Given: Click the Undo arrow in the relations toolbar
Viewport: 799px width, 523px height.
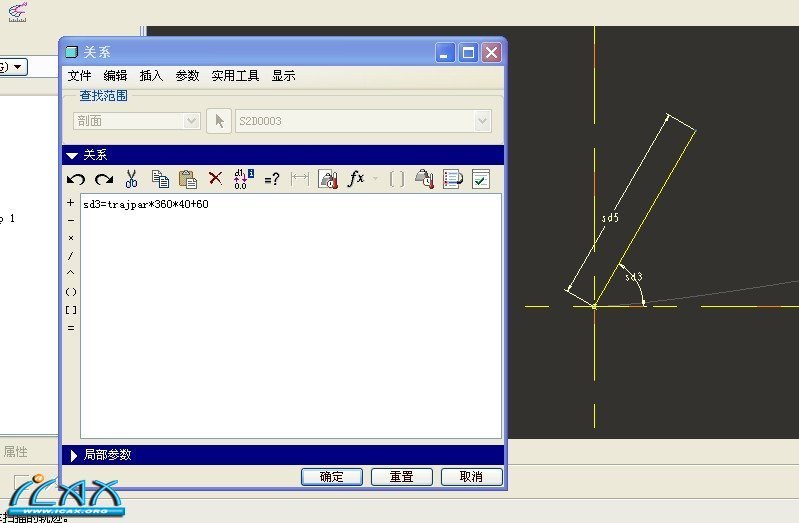Looking at the screenshot, I should point(76,179).
